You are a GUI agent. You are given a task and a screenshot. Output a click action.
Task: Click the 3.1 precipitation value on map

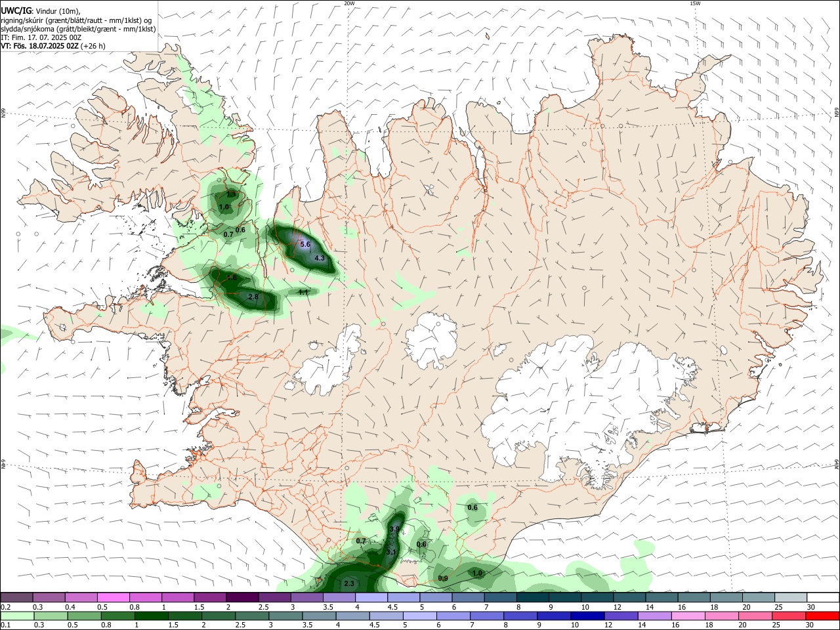[391, 552]
